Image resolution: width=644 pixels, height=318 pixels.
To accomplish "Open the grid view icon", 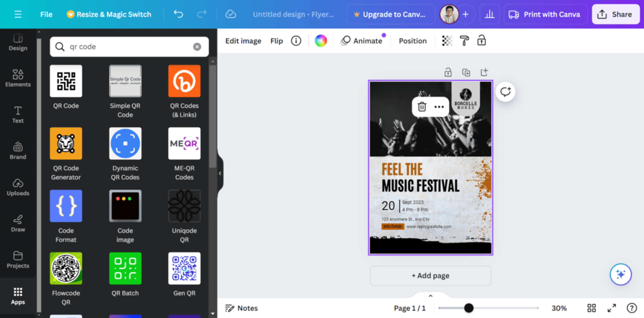I will [592, 308].
